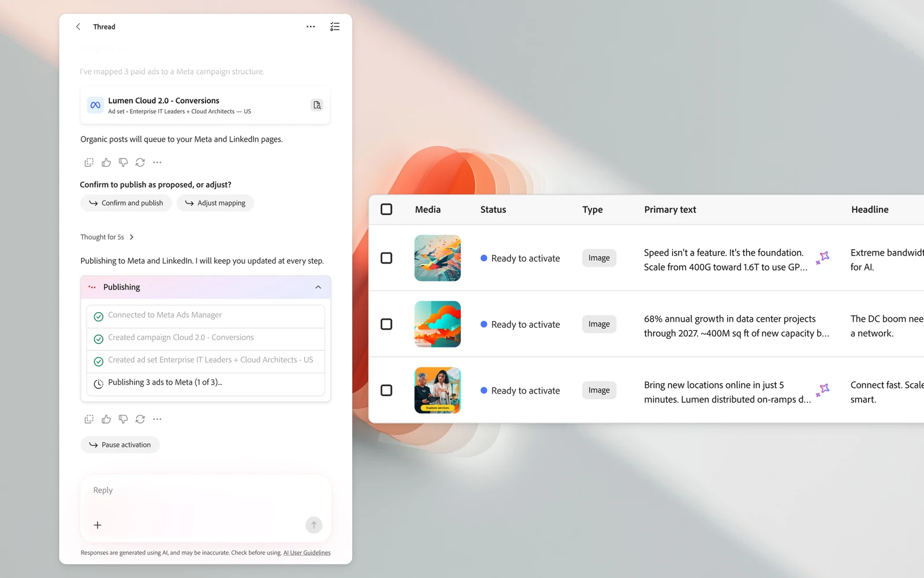The height and width of the screenshot is (578, 924).
Task: Open the two people media thumbnail
Action: point(438,390)
